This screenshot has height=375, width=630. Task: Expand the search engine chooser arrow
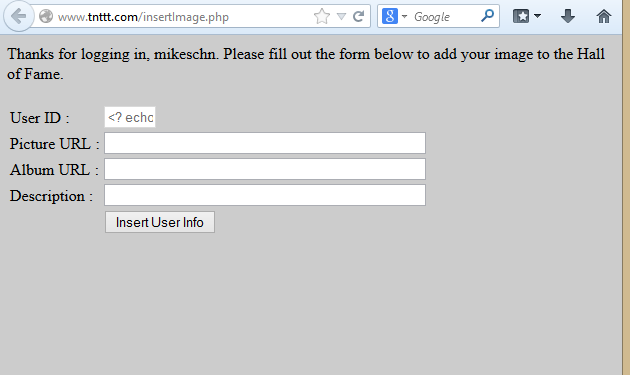click(404, 16)
